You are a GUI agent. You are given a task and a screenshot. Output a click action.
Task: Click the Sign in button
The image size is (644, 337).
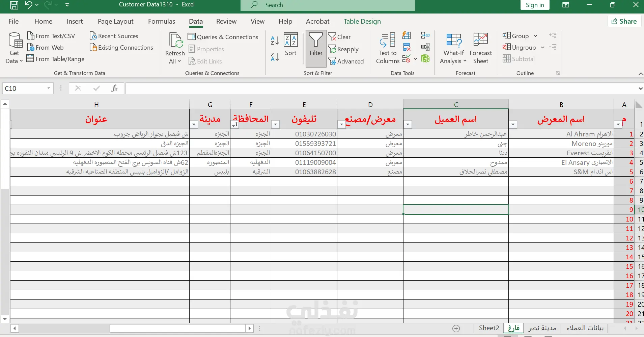pos(535,5)
